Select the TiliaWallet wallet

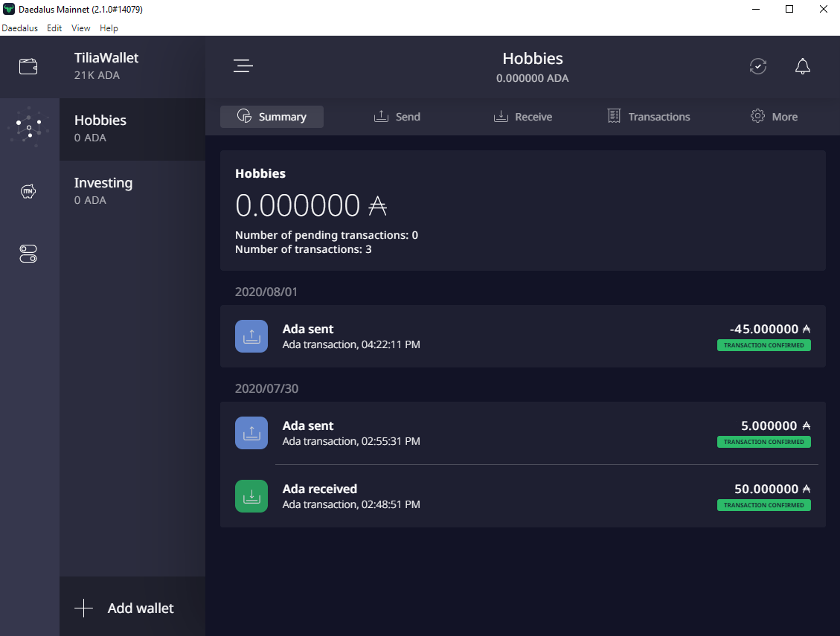(x=132, y=66)
